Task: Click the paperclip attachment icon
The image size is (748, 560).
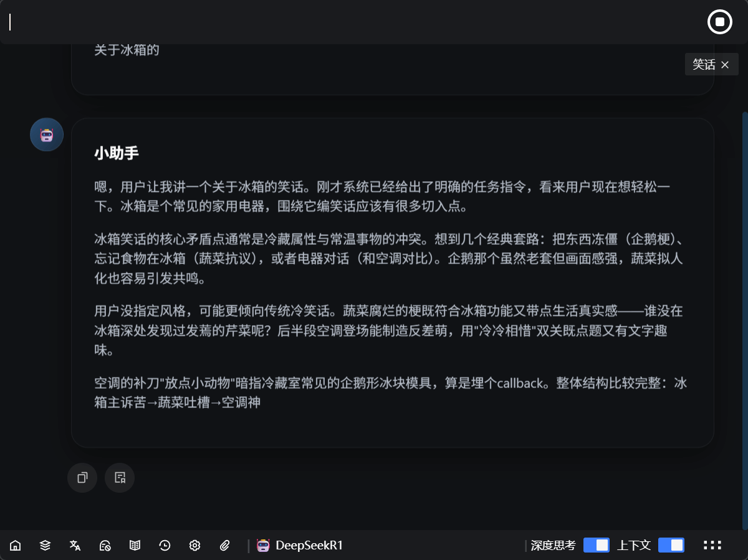Action: (x=225, y=546)
